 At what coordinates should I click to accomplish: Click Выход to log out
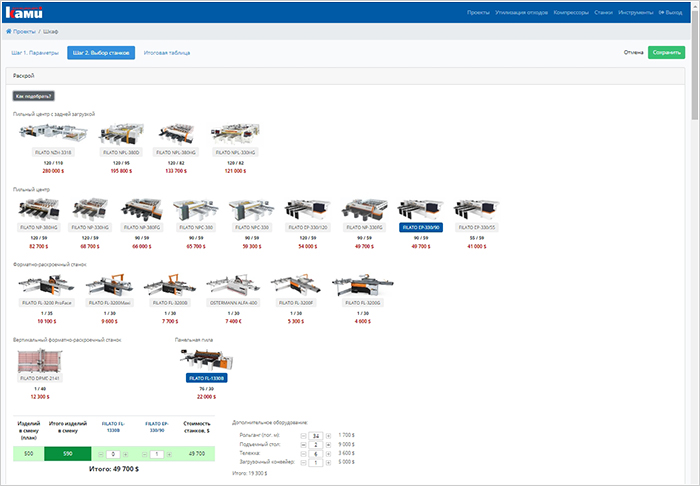tap(671, 12)
